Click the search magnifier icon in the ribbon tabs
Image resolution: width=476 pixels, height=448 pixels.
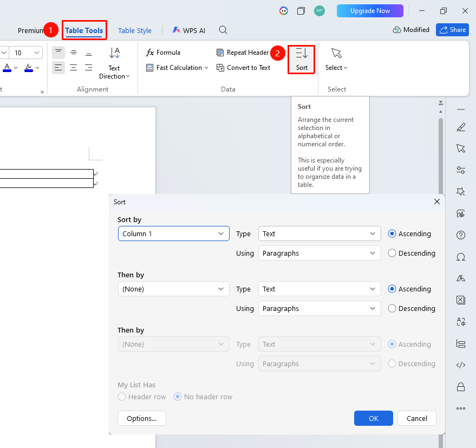pos(223,30)
